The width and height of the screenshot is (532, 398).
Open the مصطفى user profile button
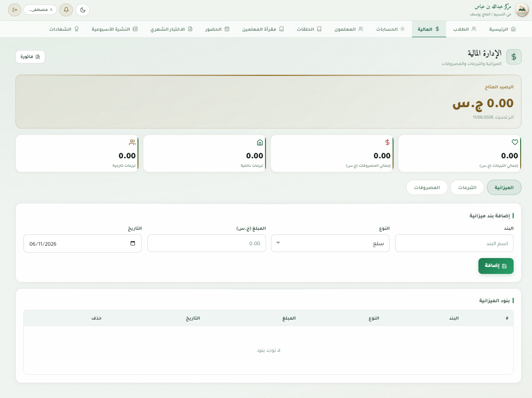[x=40, y=10]
